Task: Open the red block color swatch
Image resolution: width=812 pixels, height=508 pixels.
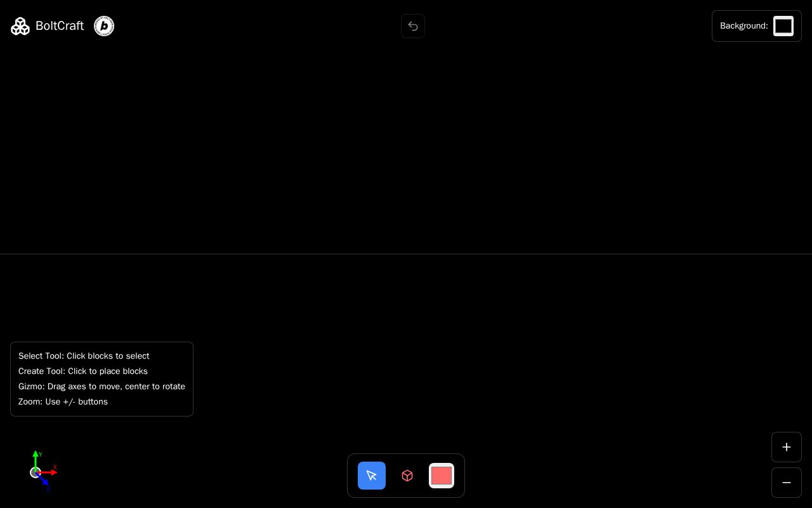Action: pos(442,476)
